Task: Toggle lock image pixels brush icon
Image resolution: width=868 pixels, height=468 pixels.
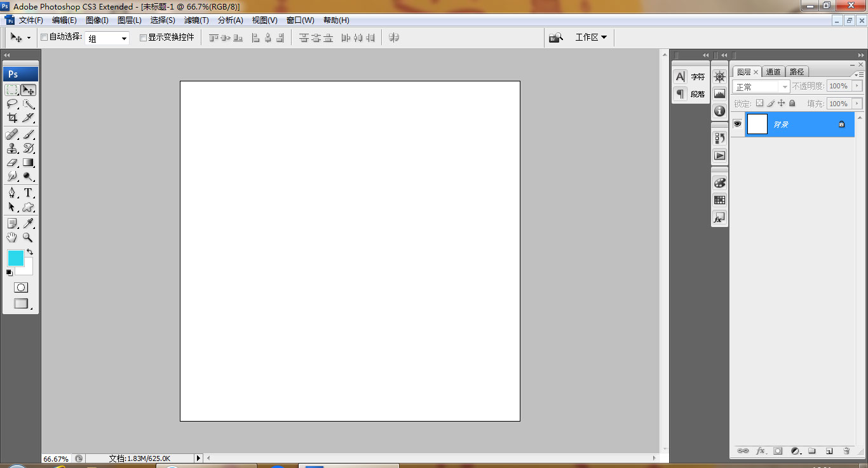Action: (771, 103)
